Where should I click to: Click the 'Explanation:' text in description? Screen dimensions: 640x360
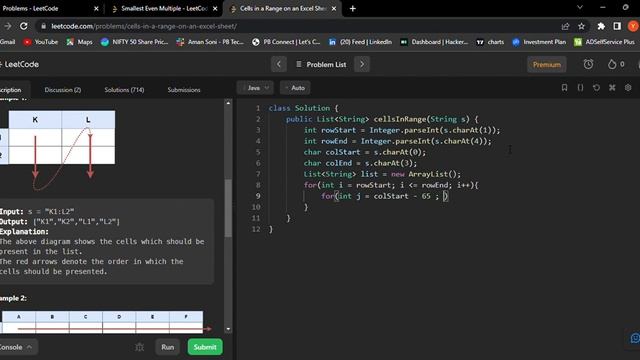pos(24,231)
